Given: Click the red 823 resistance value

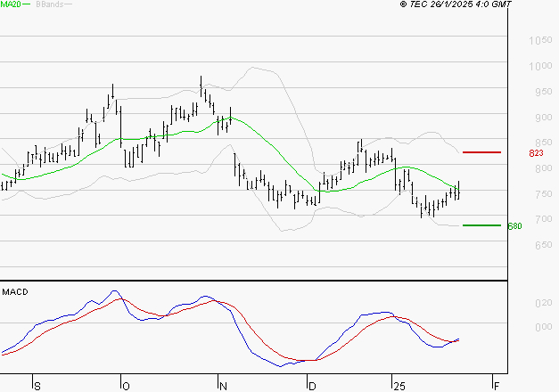Looking at the screenshot, I should 536,153.
